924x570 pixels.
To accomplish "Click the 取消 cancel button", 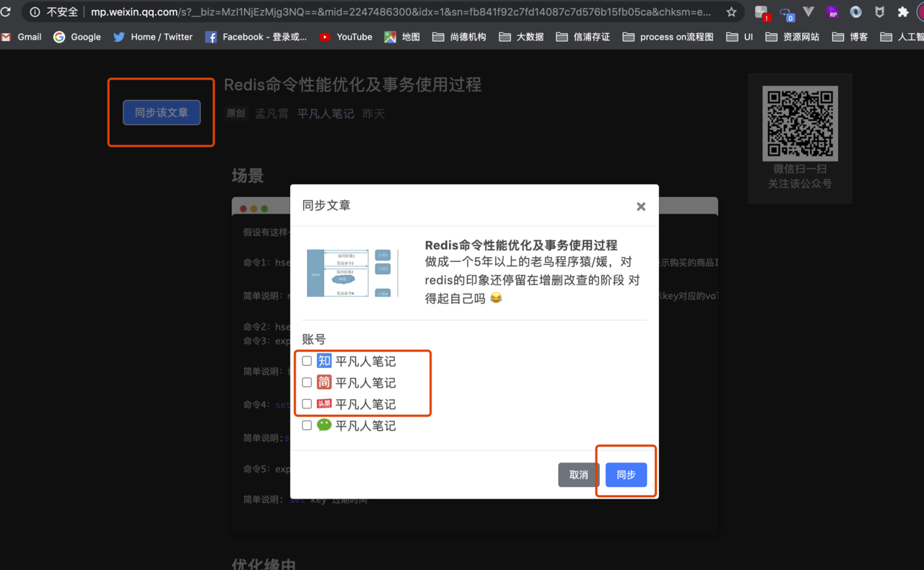I will pyautogui.click(x=578, y=475).
